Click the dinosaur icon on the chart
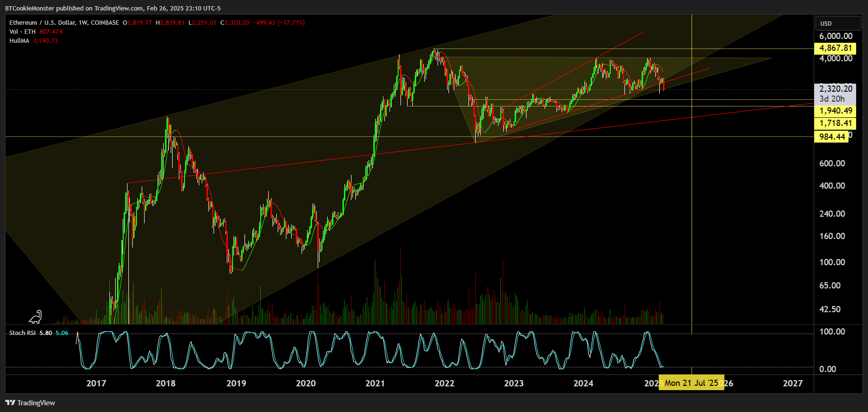This screenshot has height=412, width=868. 36,316
